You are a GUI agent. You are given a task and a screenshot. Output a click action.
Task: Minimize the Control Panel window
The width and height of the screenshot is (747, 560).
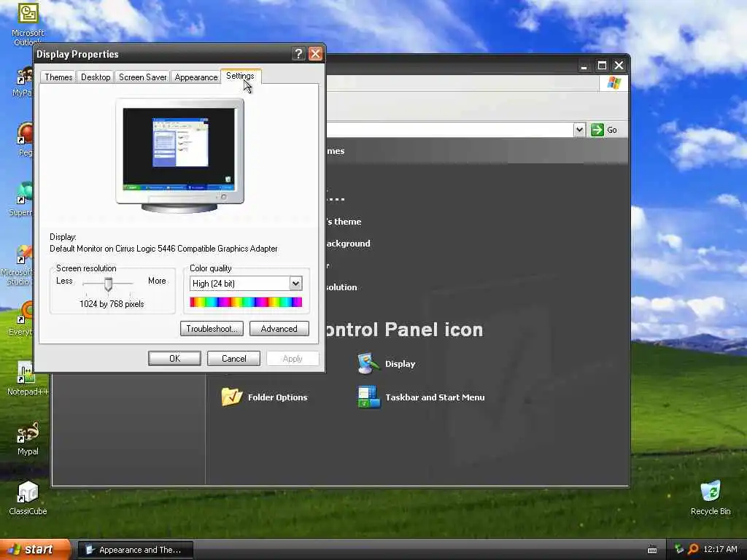point(584,65)
